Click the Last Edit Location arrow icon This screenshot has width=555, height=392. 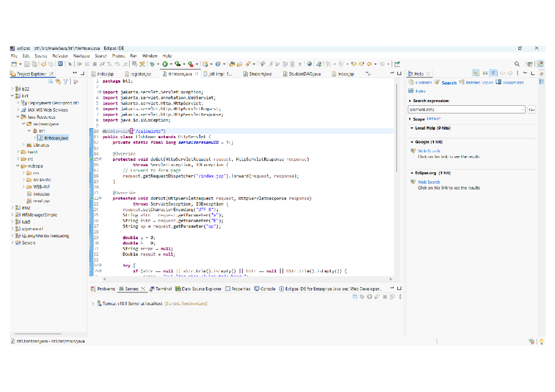click(x=354, y=64)
